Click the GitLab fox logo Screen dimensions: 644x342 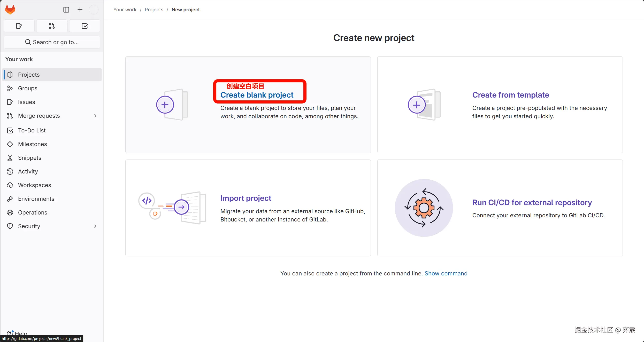click(10, 10)
